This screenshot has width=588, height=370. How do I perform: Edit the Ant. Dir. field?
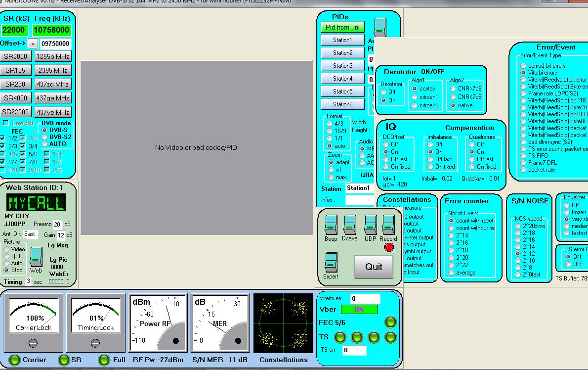coord(31,234)
